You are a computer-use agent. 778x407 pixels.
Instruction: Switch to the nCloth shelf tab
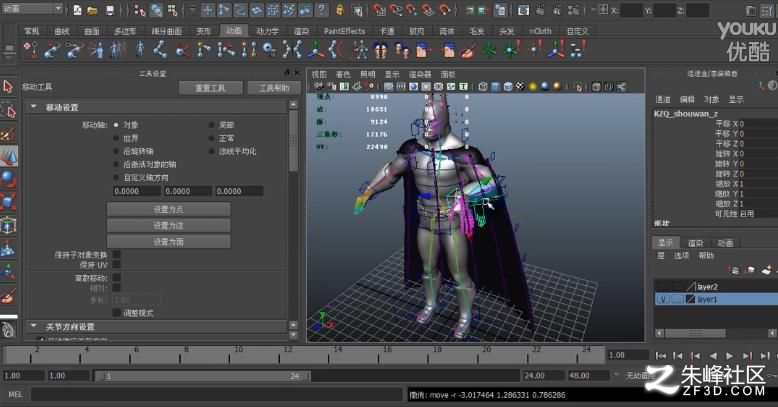[540, 31]
